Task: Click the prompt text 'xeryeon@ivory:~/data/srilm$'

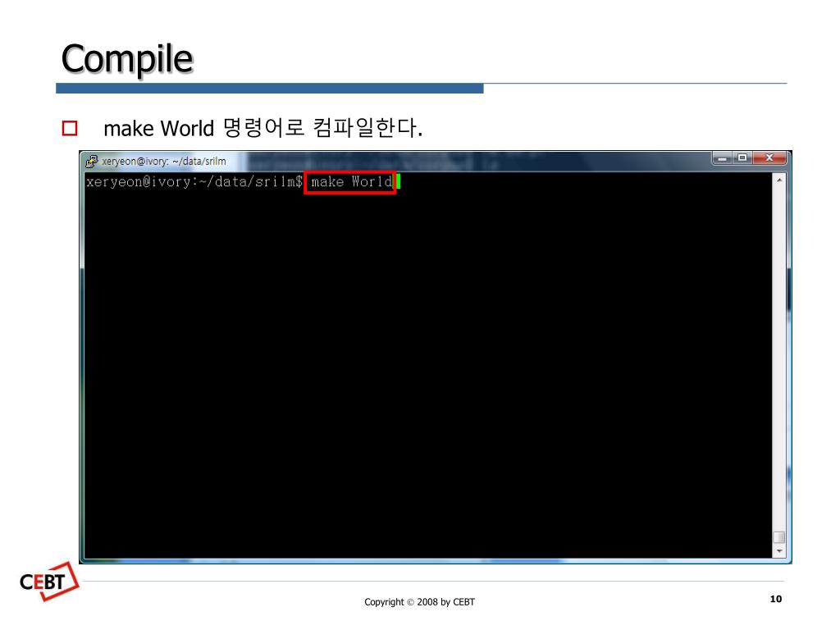Action: (x=194, y=182)
